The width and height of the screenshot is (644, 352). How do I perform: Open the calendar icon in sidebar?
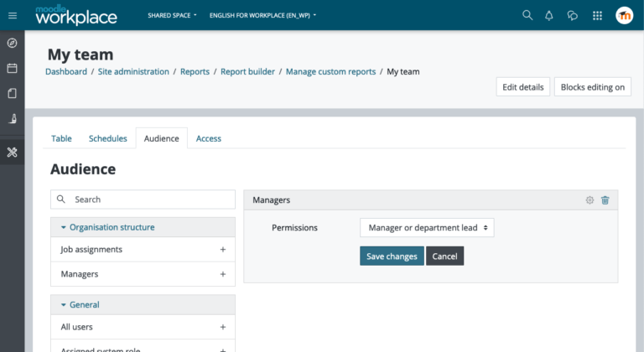(12, 68)
